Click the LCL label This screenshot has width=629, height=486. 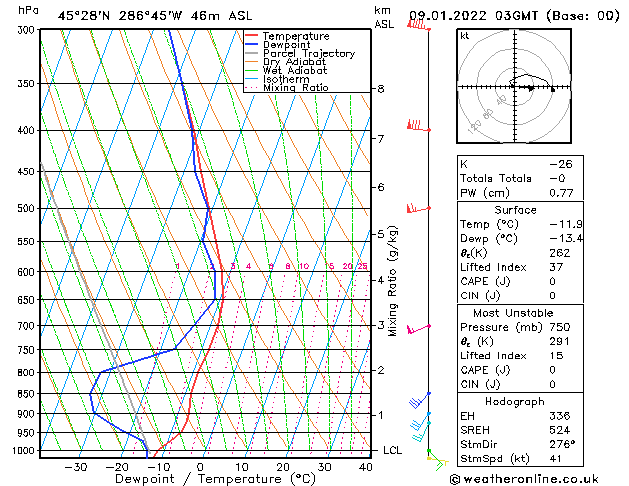pyautogui.click(x=392, y=450)
